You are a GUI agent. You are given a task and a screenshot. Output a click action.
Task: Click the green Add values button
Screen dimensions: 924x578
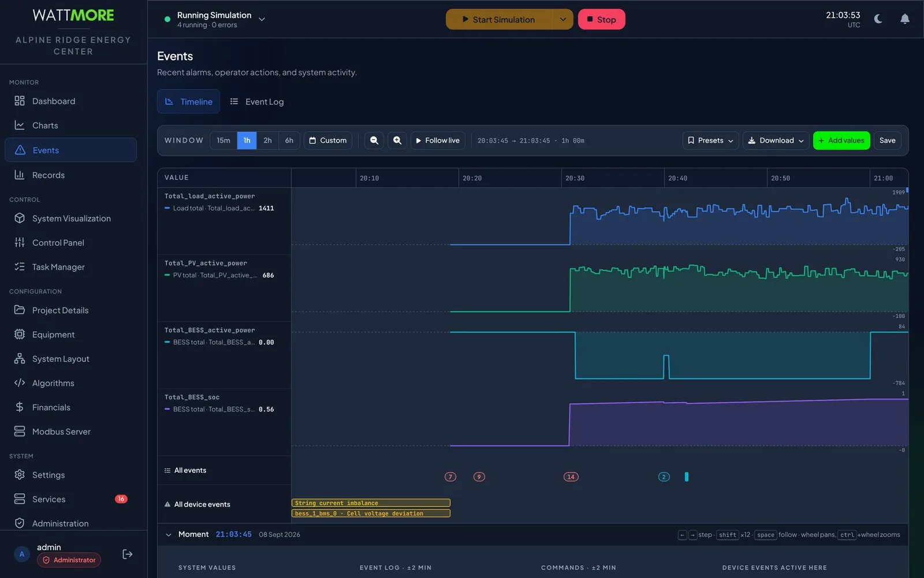(x=841, y=140)
